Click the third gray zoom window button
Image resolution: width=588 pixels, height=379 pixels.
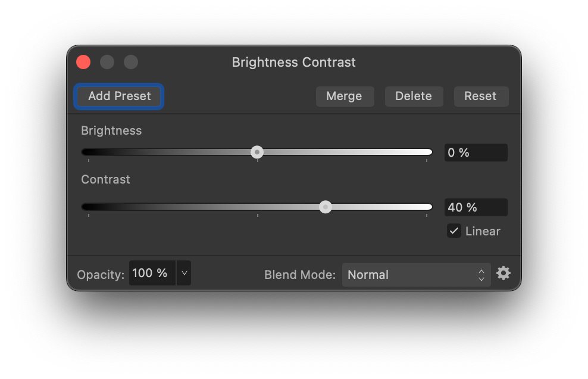[x=131, y=62]
